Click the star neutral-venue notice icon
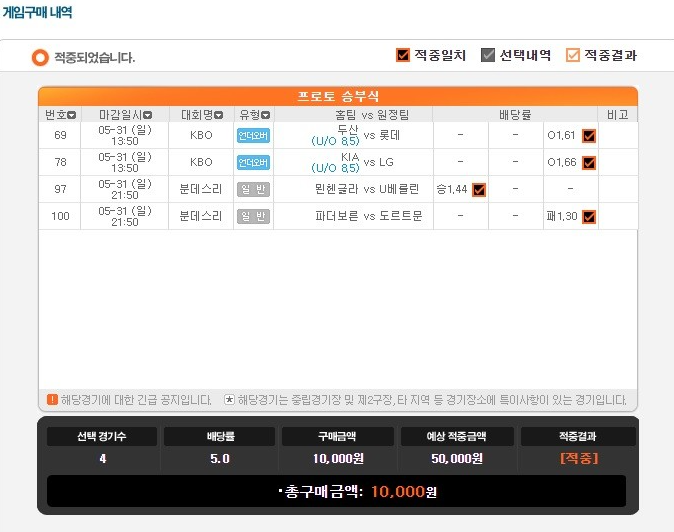The width and height of the screenshot is (674, 532). click(230, 400)
